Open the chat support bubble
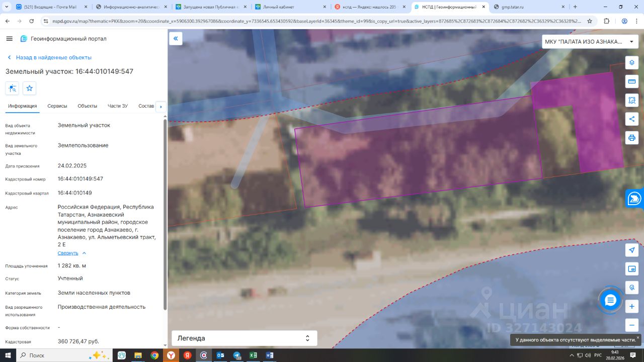 click(x=610, y=301)
